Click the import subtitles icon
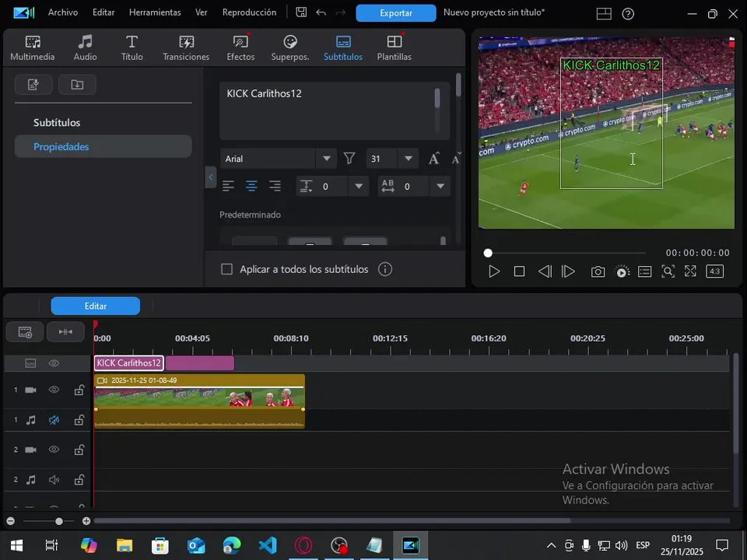The image size is (747, 560). pos(77,85)
